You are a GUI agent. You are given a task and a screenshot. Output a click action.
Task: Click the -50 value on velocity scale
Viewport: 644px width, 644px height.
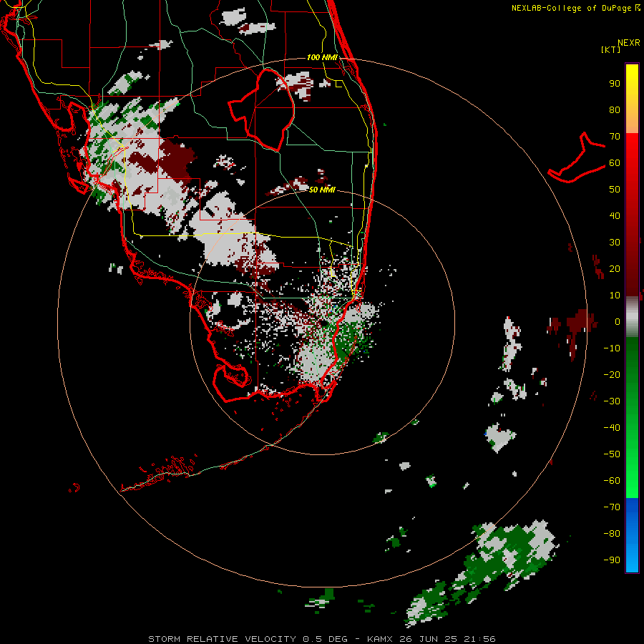(x=612, y=454)
